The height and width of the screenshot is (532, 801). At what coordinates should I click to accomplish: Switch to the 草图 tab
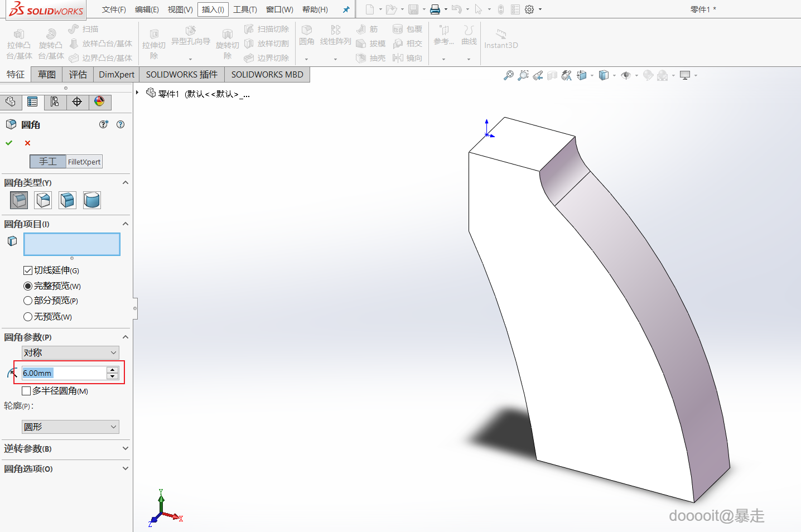47,75
